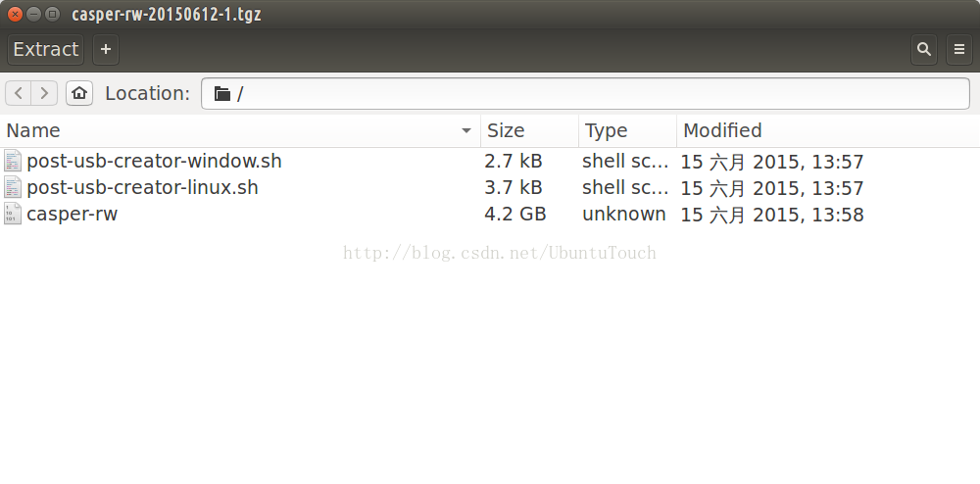Sort by the Type column header
Image resolution: width=980 pixels, height=484 pixels.
pos(606,130)
